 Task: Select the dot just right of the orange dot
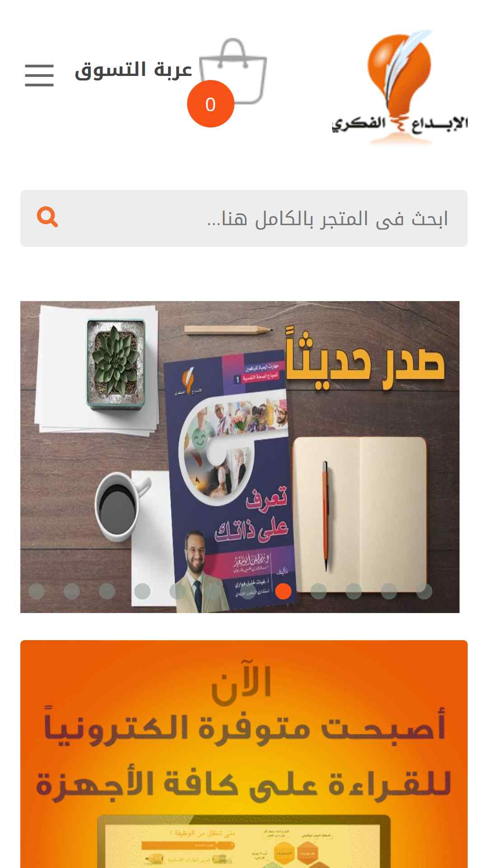[319, 591]
